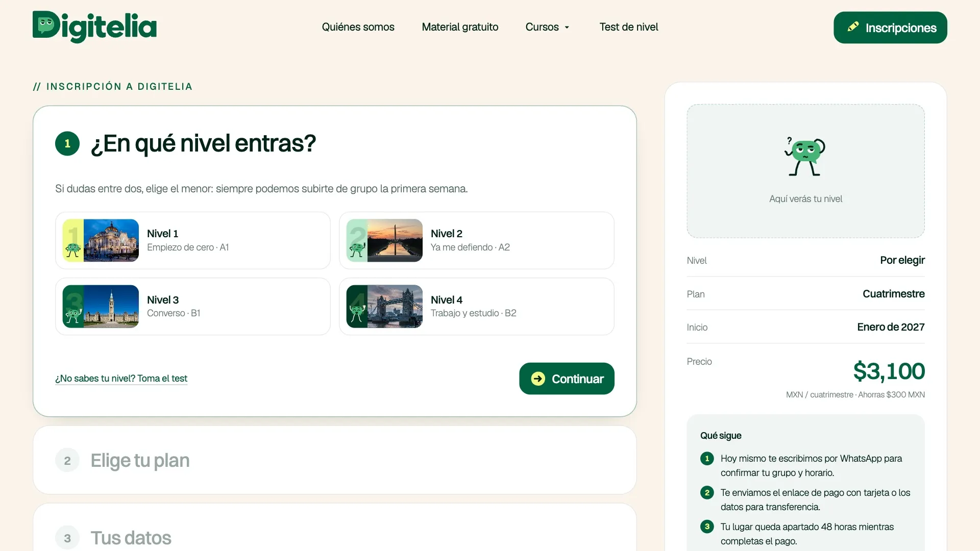This screenshot has height=551, width=980.
Task: Click the Continuar button
Action: coord(567,379)
